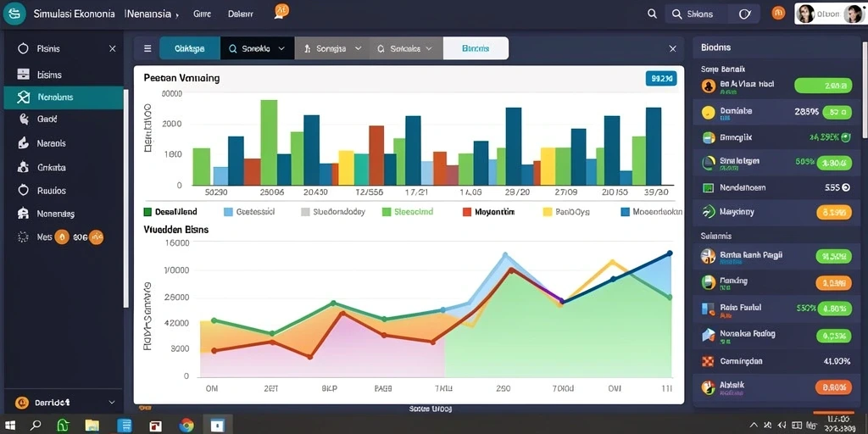
Task: Click into the Shians search field
Action: [714, 14]
